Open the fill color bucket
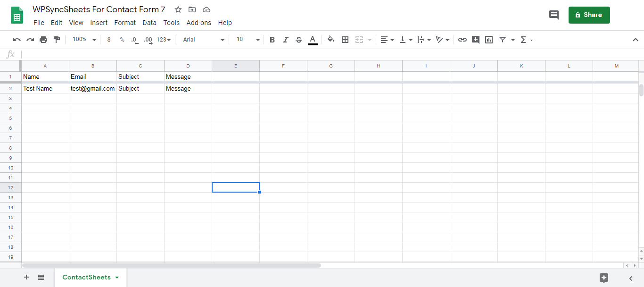 pyautogui.click(x=331, y=40)
